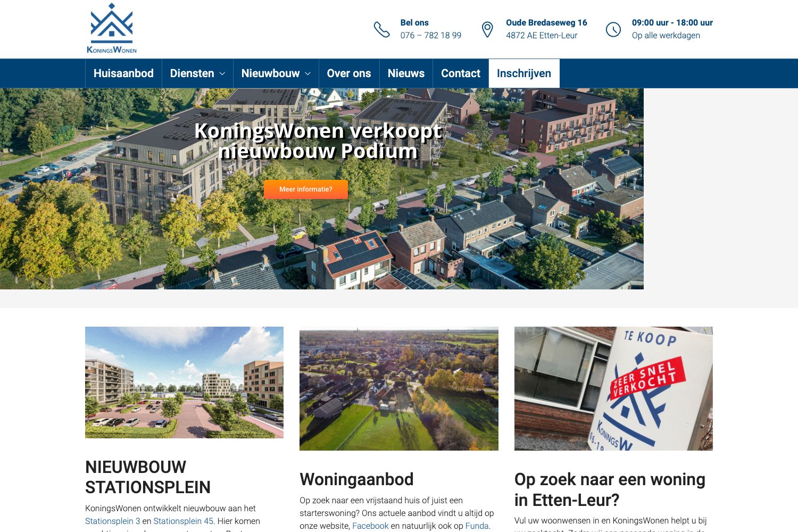Image resolution: width=798 pixels, height=532 pixels.
Task: Click the Meer informatie? button
Action: click(306, 189)
